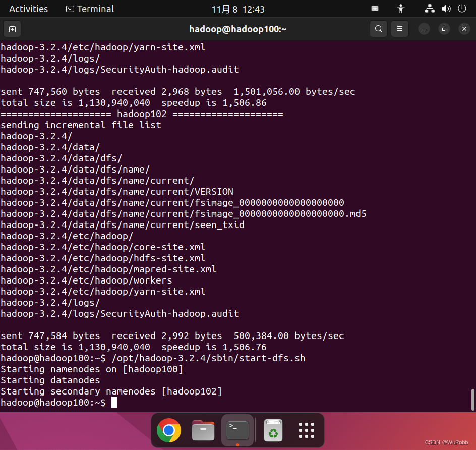Image resolution: width=476 pixels, height=450 pixels.
Task: Restore down the terminal window
Action: click(x=444, y=29)
